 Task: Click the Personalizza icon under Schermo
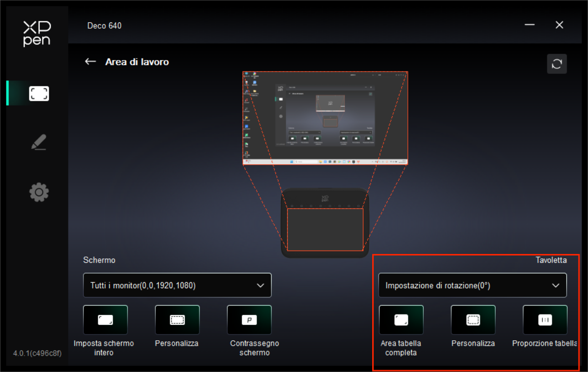(x=177, y=320)
